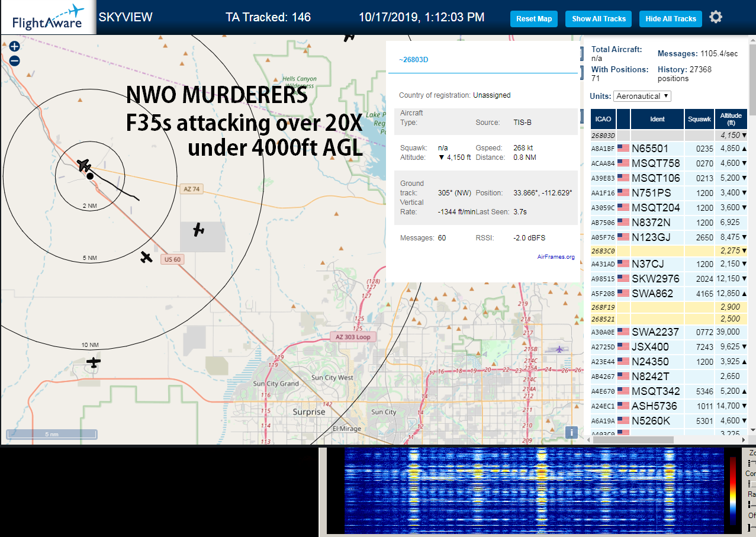Click the squawk 7243 cell for JSX400
This screenshot has height=537, width=756.
click(700, 347)
